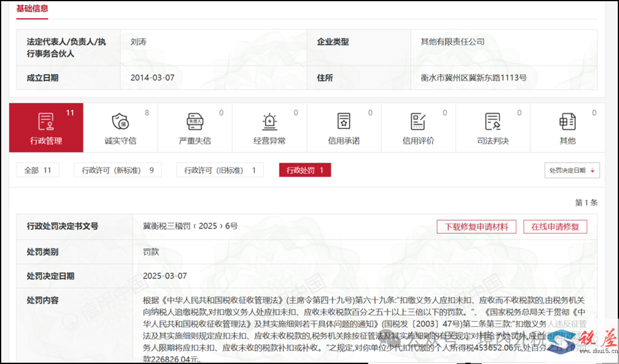Select the 经营异常 alarm icon
Screen dimensions: 619x364
point(269,122)
